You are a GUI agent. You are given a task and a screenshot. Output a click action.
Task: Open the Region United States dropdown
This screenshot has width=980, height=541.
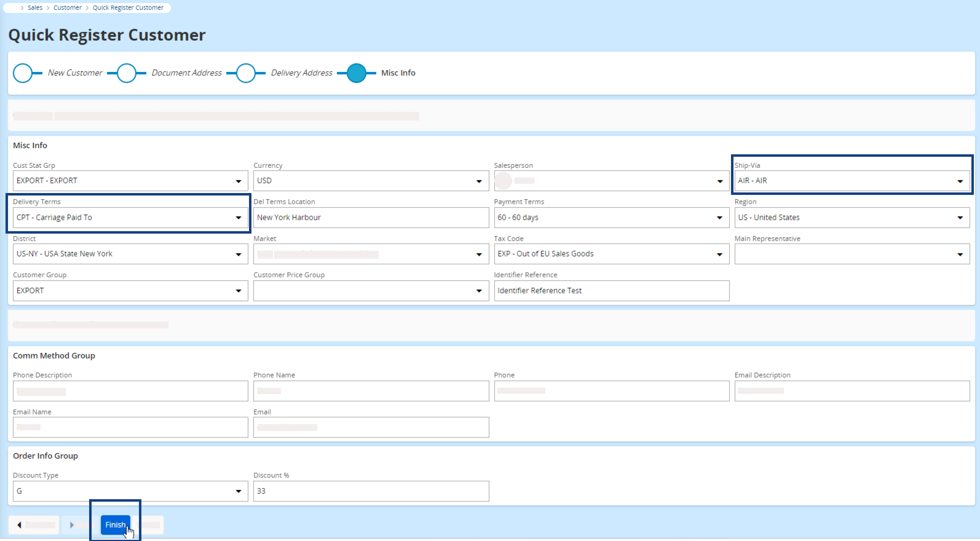coord(960,218)
